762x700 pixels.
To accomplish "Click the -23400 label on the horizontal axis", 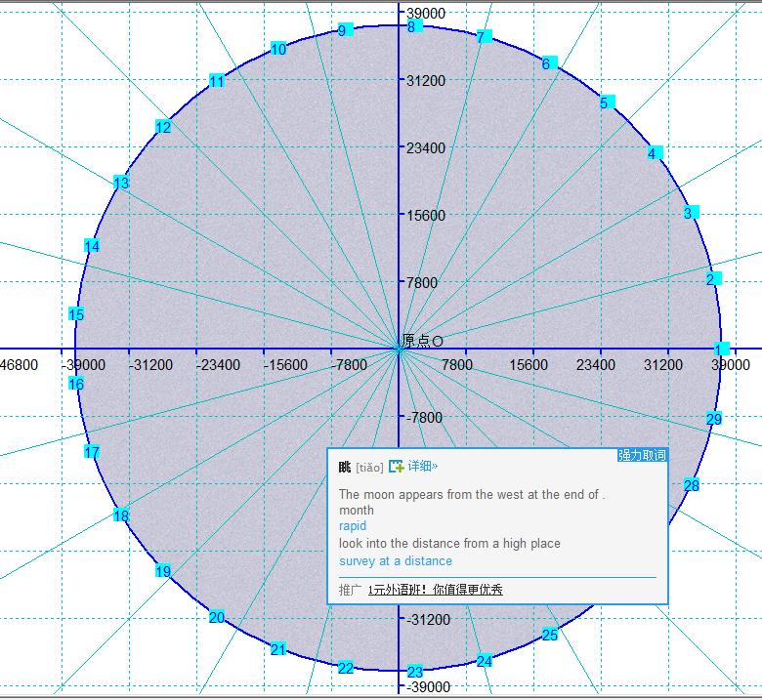I will point(218,365).
